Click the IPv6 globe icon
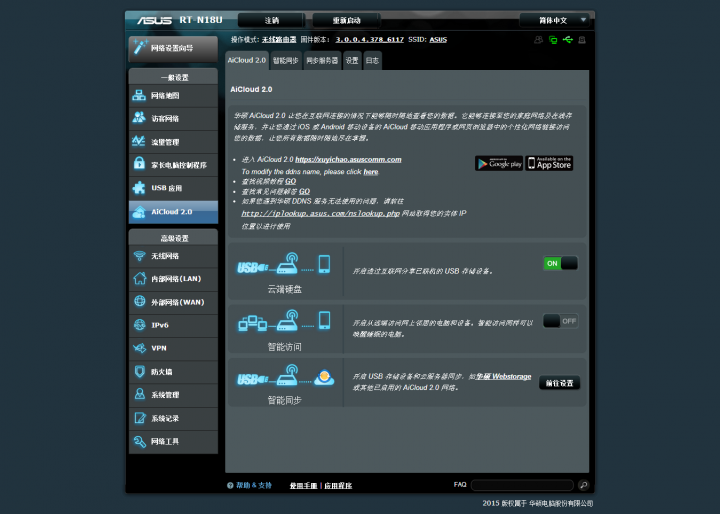 [140, 325]
